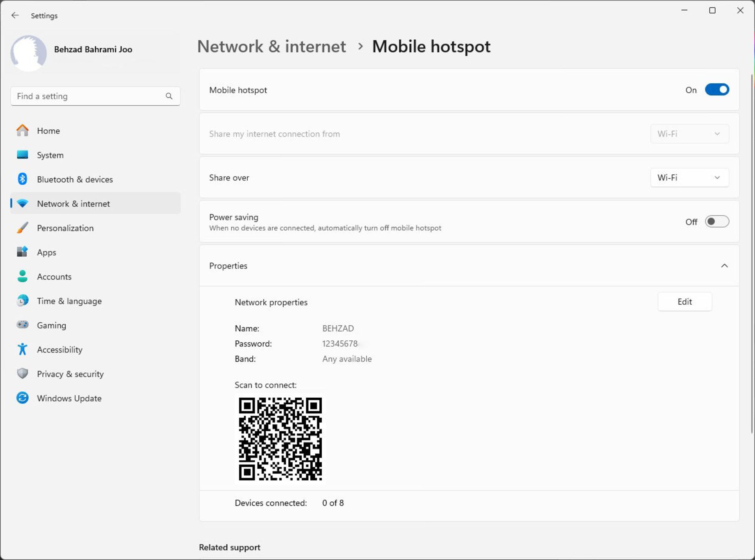Click the Windows Update sync icon

[x=22, y=398]
